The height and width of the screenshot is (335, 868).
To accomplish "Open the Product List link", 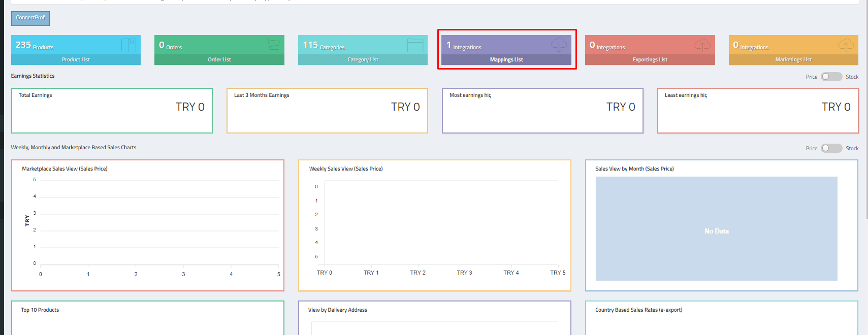I will (x=76, y=60).
